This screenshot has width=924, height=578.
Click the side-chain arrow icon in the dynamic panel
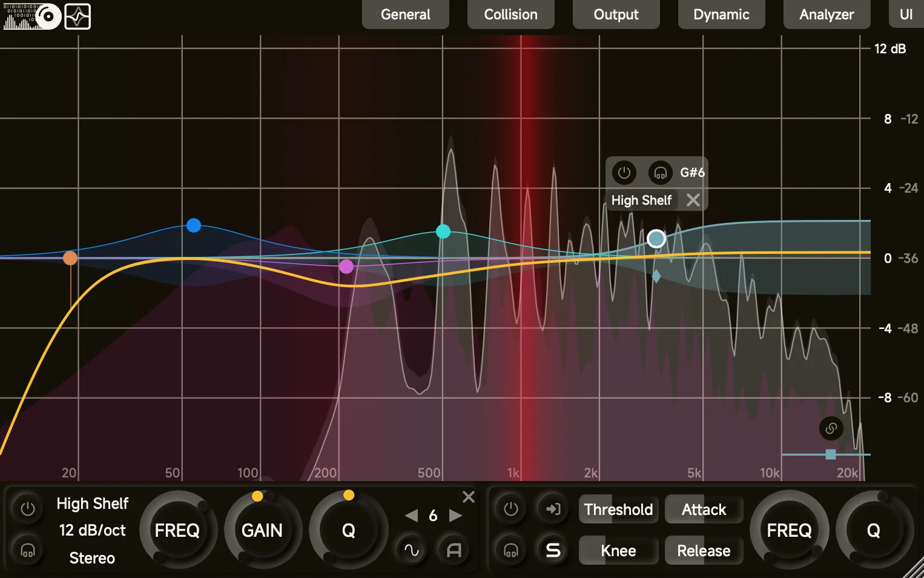pos(553,509)
